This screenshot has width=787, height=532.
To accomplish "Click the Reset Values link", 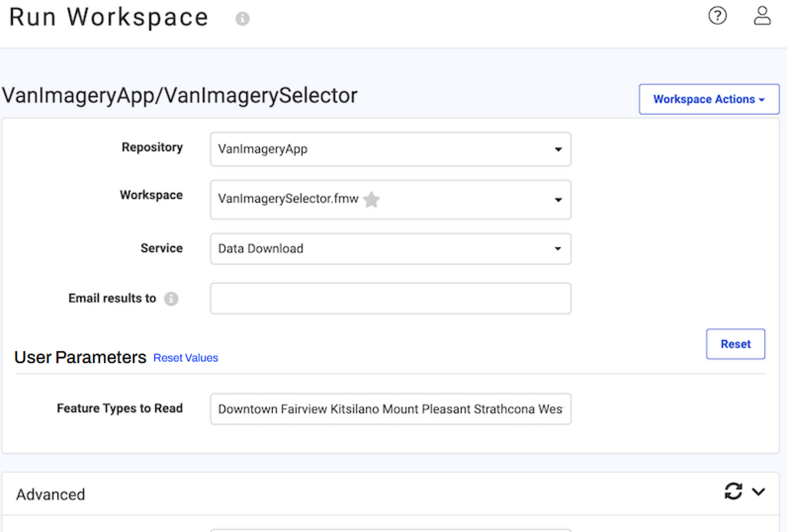I will pos(185,358).
